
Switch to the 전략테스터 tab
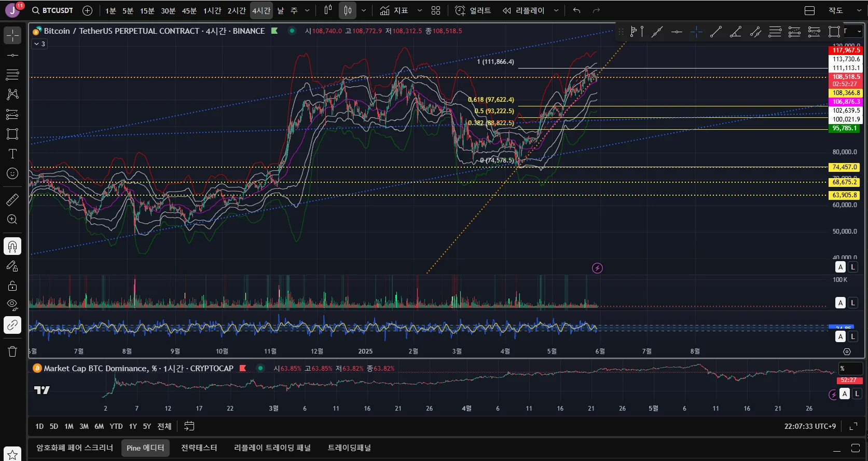pyautogui.click(x=199, y=448)
